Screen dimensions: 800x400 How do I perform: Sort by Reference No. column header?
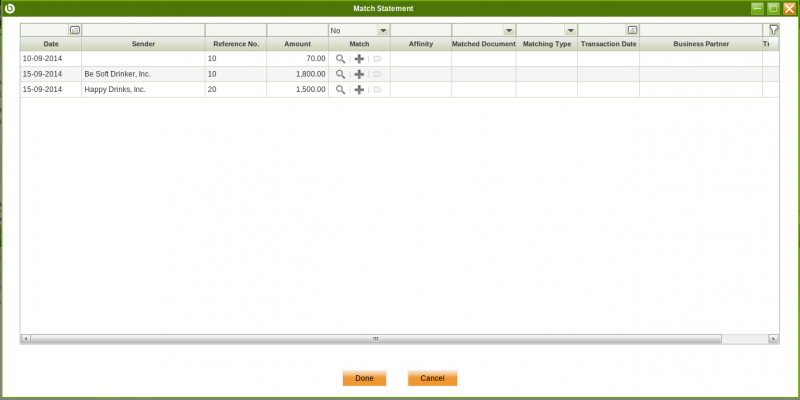tap(236, 44)
